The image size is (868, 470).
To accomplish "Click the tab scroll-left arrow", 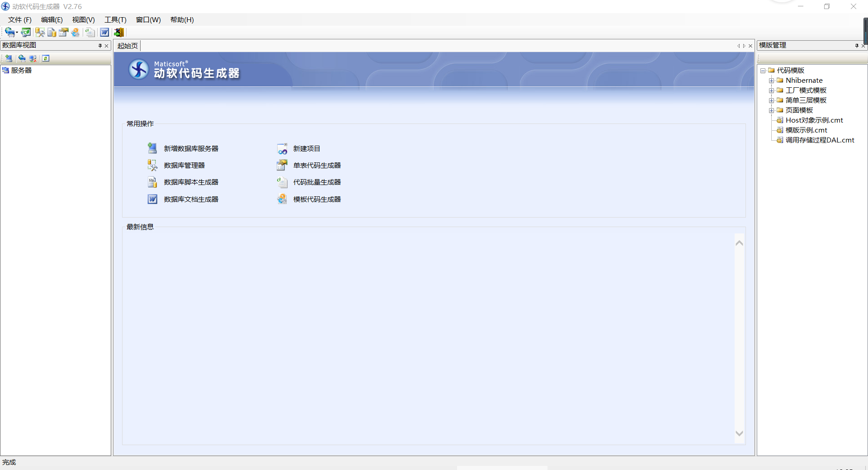I will point(738,46).
